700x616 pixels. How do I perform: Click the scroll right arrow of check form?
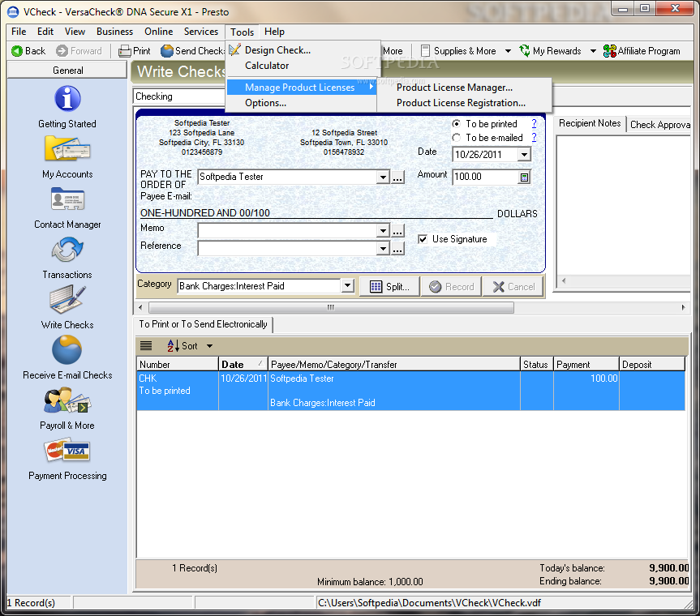pyautogui.click(x=683, y=307)
